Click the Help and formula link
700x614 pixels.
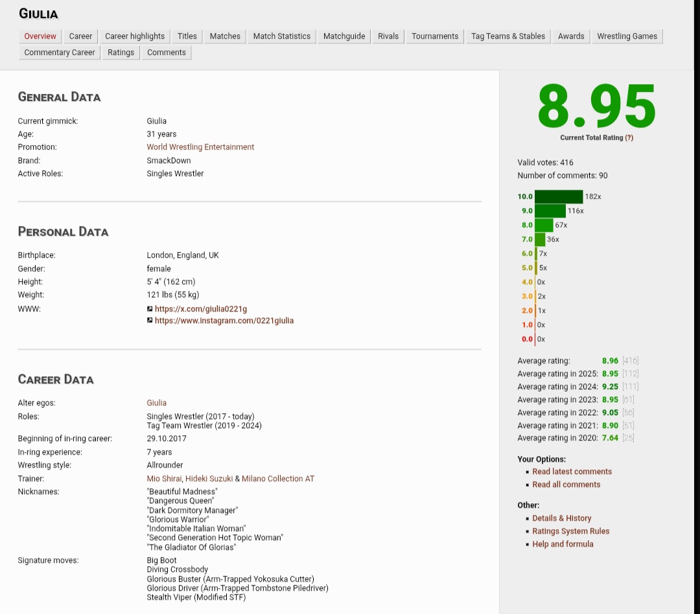(563, 544)
